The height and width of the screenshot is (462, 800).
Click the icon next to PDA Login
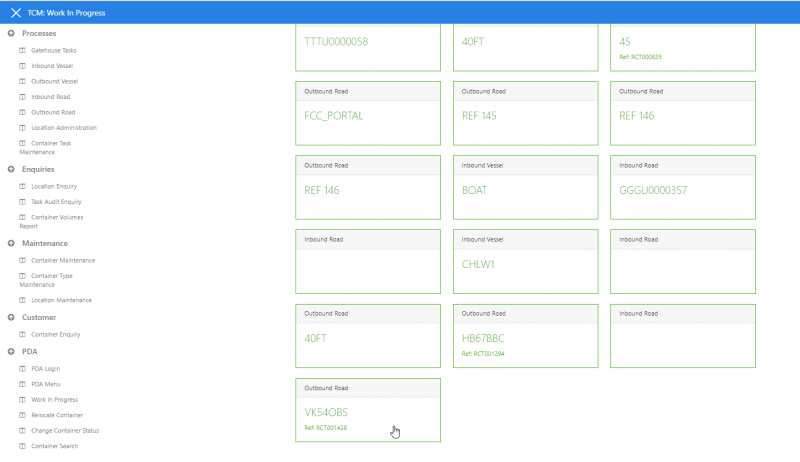(x=22, y=368)
